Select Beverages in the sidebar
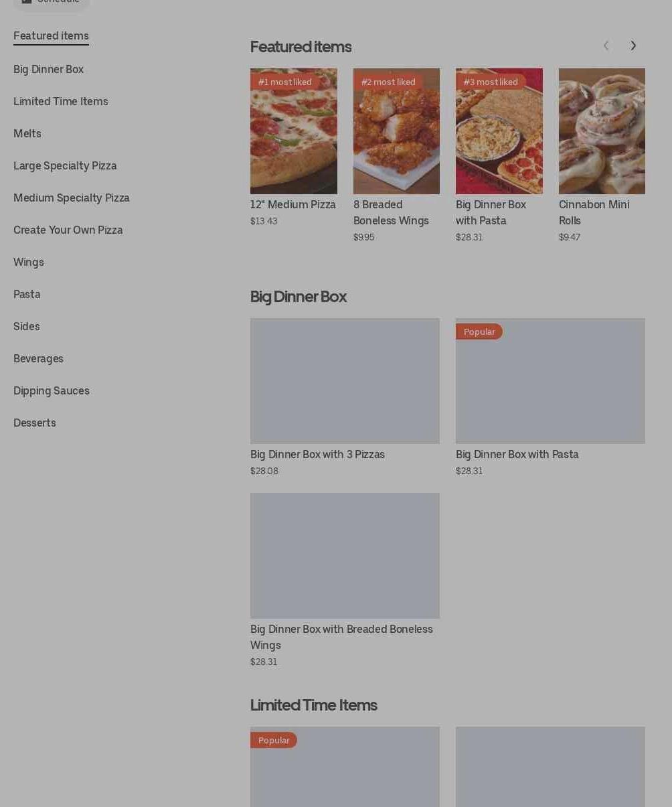Screen dimensions: 672x807 38,359
